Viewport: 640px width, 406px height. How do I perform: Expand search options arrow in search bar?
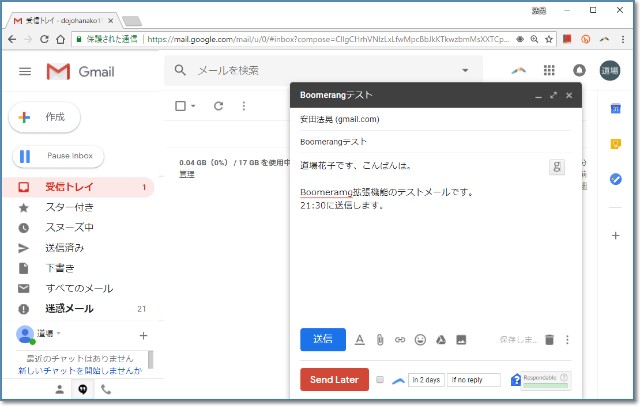tap(465, 71)
